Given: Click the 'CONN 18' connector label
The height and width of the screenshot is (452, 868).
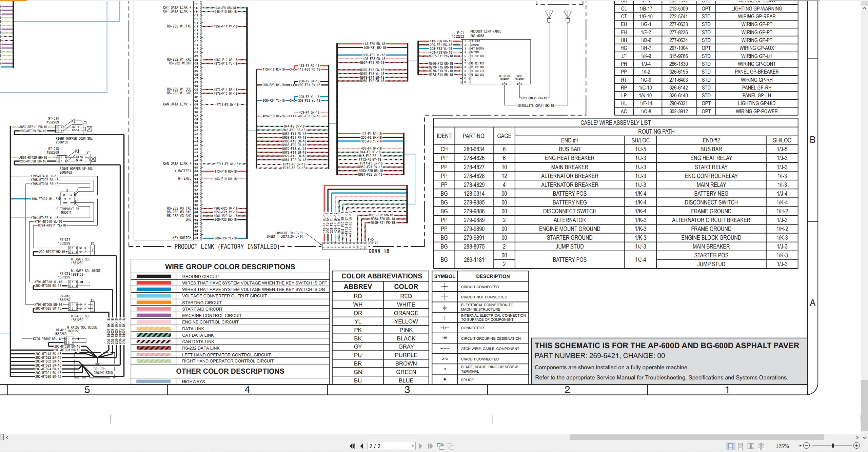Looking at the screenshot, I should [379, 251].
